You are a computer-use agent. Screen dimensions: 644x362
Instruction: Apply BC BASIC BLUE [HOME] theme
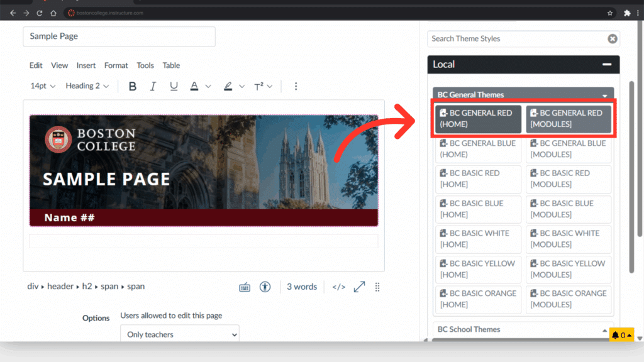(478, 209)
